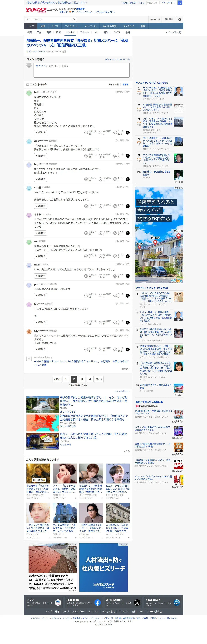The height and width of the screenshot is (644, 207).
Task: Click the keyword search magnifier icon
Action: [74, 20]
